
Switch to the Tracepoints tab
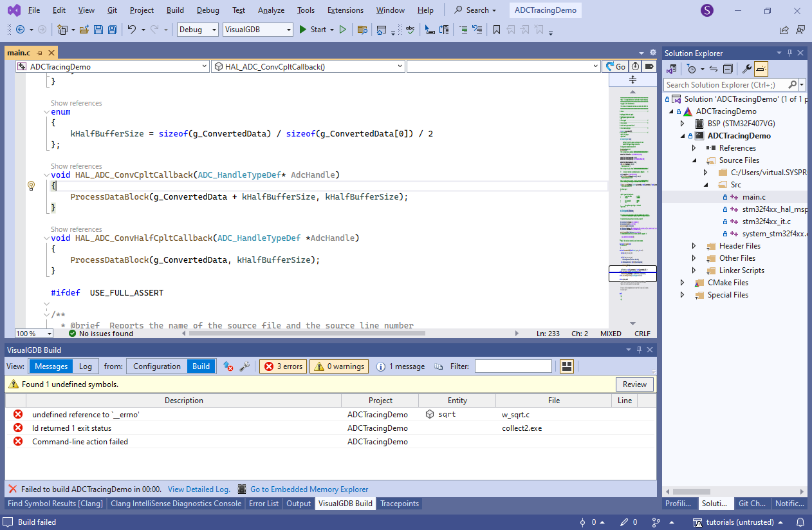pos(399,504)
